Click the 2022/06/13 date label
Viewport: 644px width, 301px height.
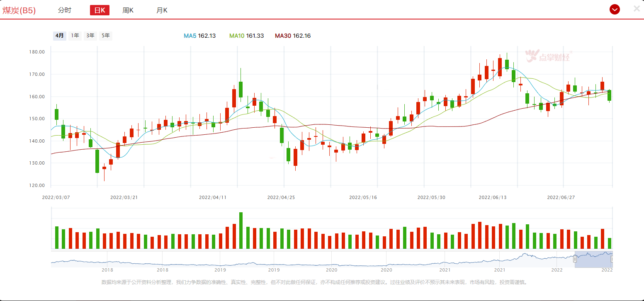pyautogui.click(x=493, y=197)
